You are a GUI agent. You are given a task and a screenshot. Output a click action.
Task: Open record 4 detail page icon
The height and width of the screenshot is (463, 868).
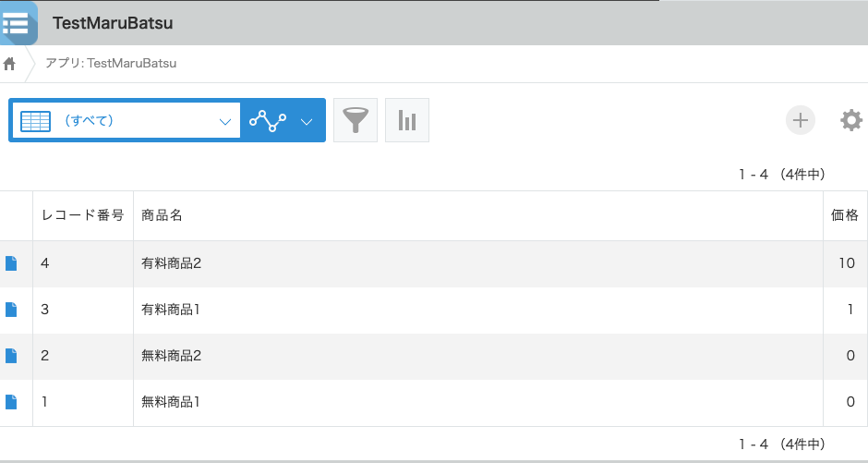tap(11, 263)
